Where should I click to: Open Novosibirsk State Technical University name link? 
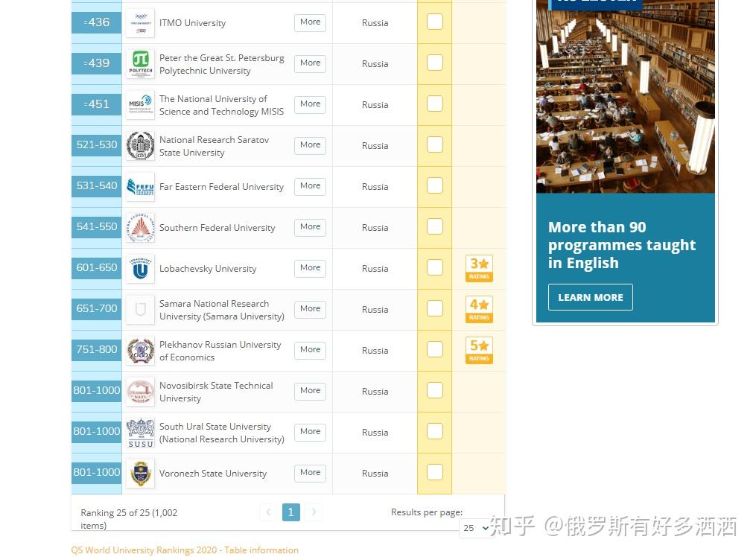tap(216, 392)
